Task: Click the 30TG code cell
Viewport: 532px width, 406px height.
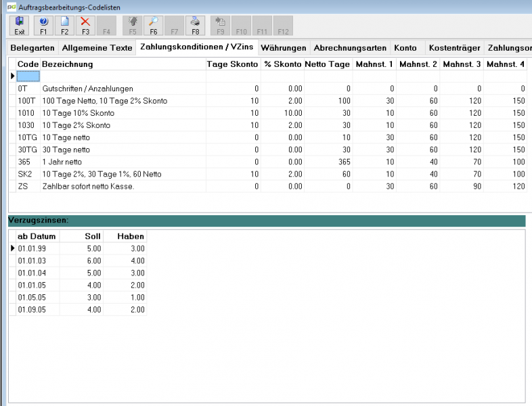Action: (28, 150)
